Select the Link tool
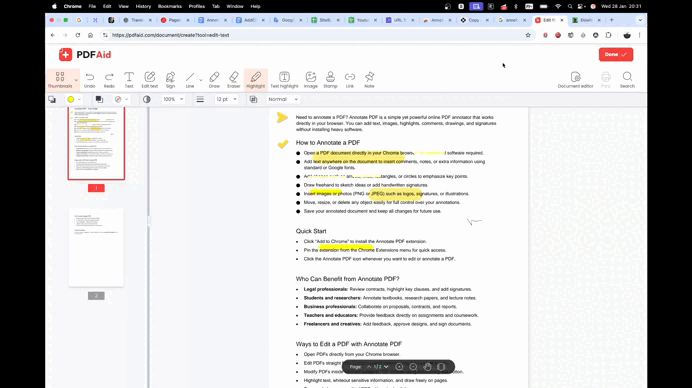The width and height of the screenshot is (692, 388). click(350, 80)
